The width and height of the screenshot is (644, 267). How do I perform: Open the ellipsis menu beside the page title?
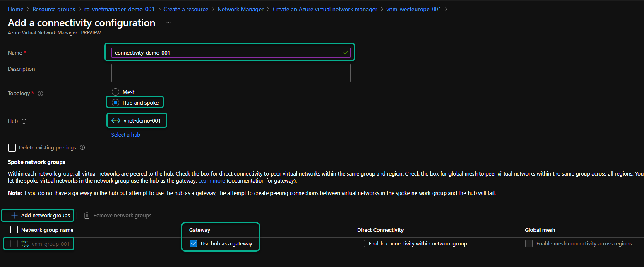coord(169,23)
